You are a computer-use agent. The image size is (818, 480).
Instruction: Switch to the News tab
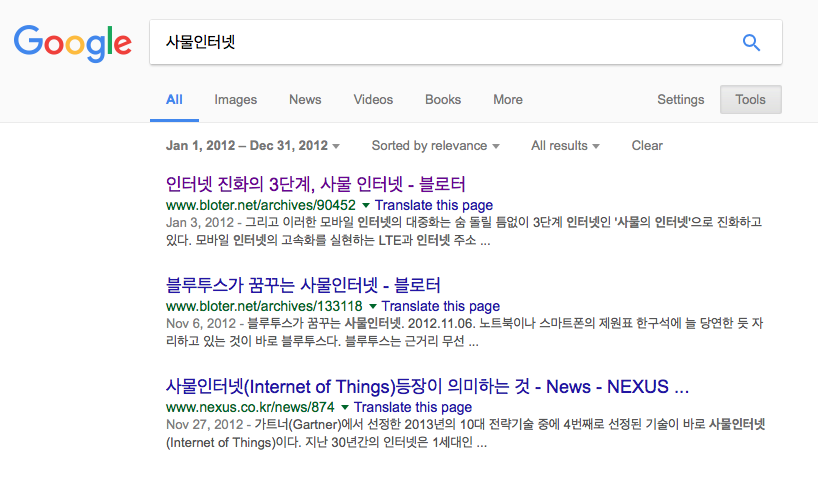(305, 100)
